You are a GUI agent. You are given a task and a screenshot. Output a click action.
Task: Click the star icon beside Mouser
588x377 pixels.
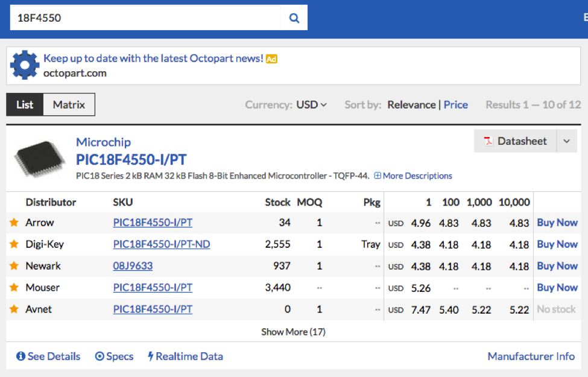point(14,287)
